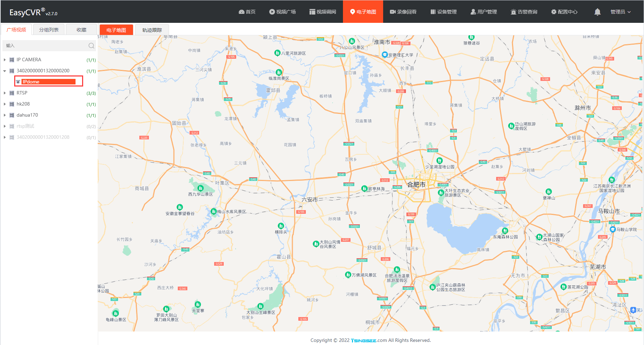Viewport: 644px width, 345px height.
Task: Click the 合肥市 city label on the map
Action: pos(416,184)
